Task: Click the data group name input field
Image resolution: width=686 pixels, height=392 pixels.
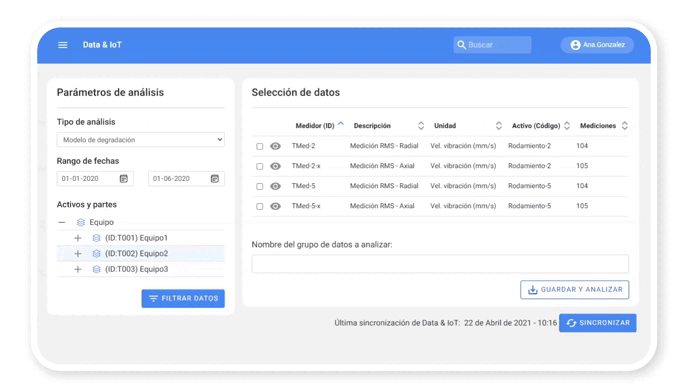Action: pos(440,264)
